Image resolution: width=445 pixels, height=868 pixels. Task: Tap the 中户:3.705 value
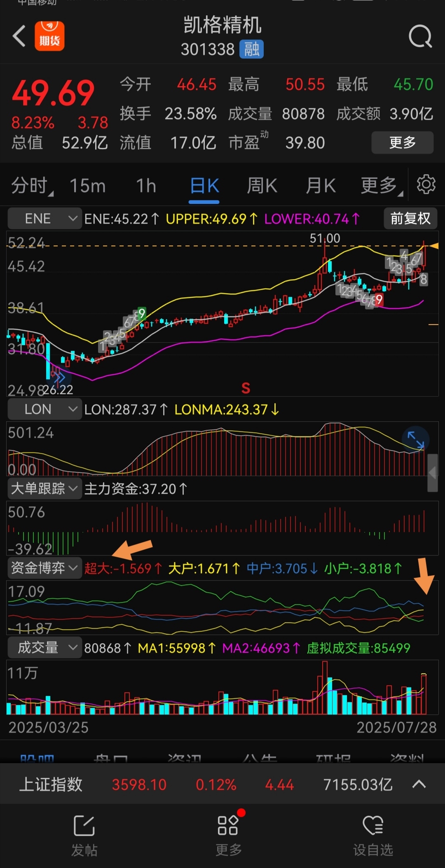click(282, 569)
